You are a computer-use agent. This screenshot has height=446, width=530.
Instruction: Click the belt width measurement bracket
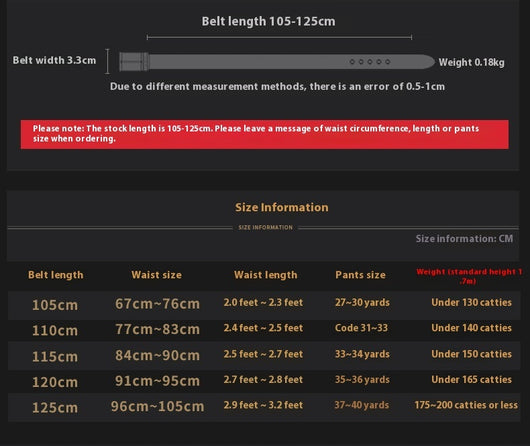(x=107, y=61)
